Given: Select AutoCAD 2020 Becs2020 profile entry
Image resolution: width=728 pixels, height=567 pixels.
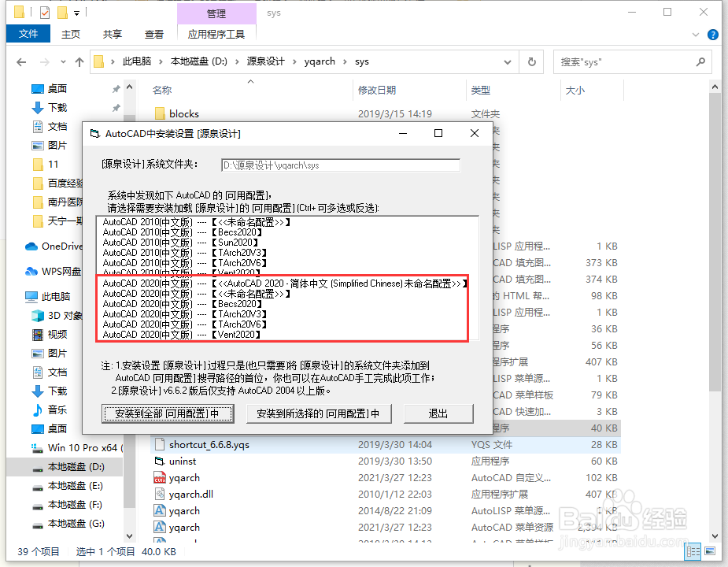Looking at the screenshot, I should (183, 304).
